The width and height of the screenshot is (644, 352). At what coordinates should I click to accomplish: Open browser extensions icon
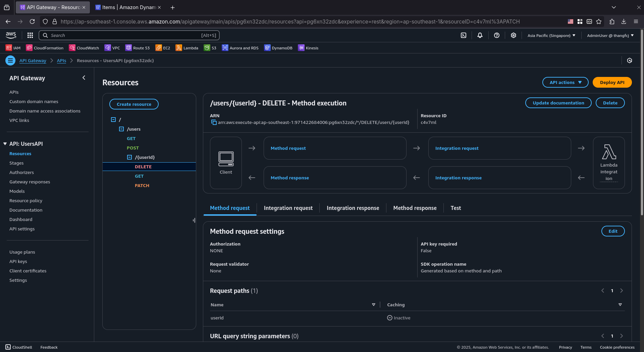click(612, 21)
